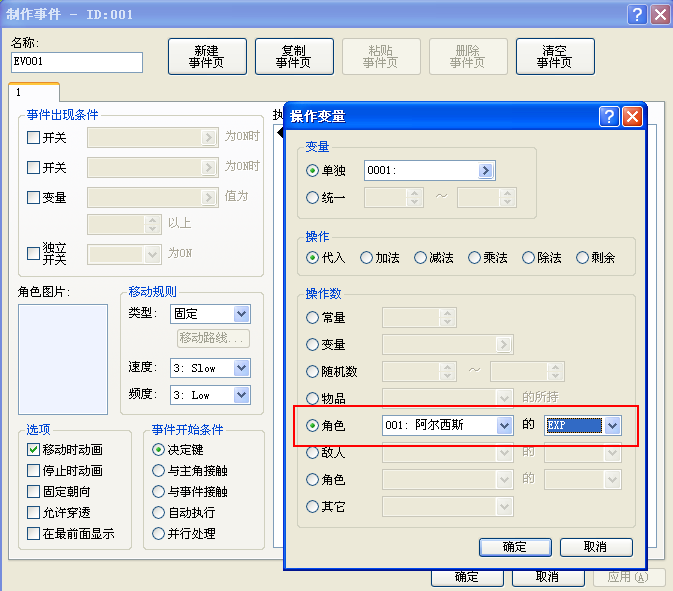Click help icon in 操作变量 dialog title
673x591 pixels.
pos(609,116)
